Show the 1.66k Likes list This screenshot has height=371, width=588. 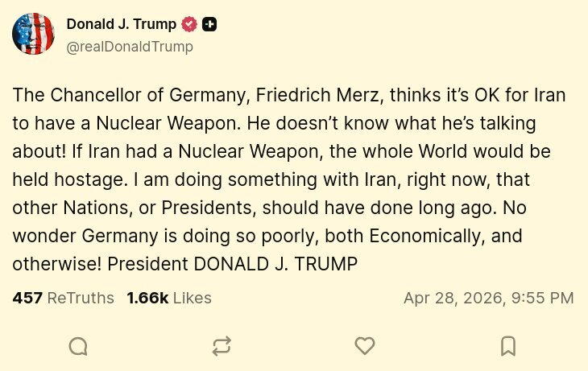click(169, 298)
